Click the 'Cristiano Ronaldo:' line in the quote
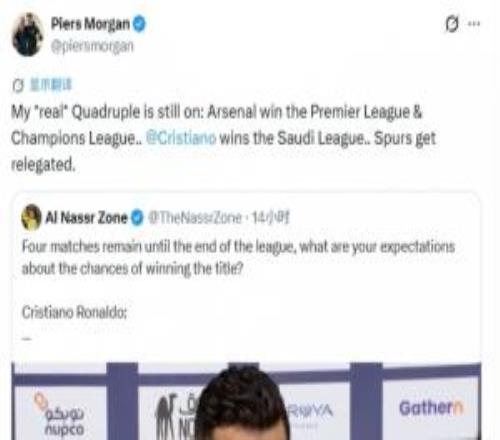 click(74, 313)
